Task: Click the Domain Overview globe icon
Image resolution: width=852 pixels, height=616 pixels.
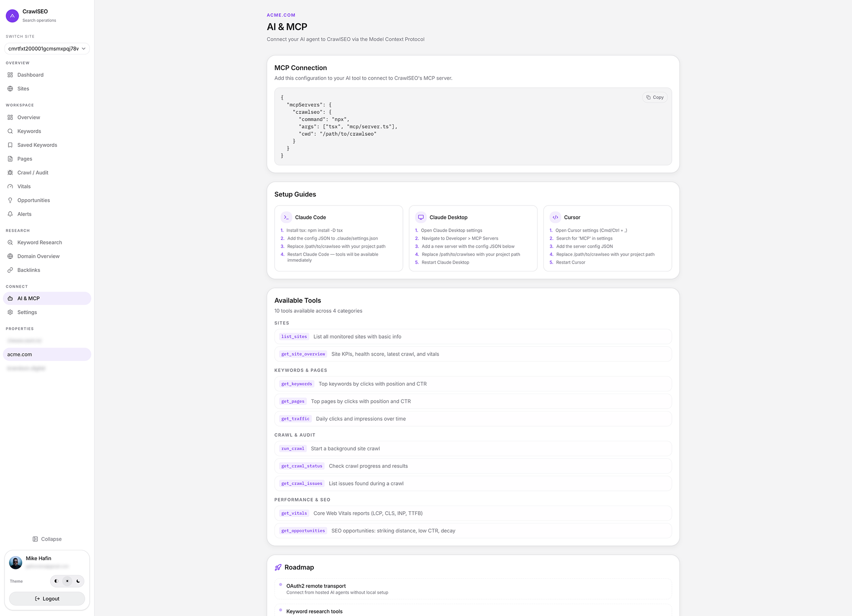Action: click(x=10, y=256)
